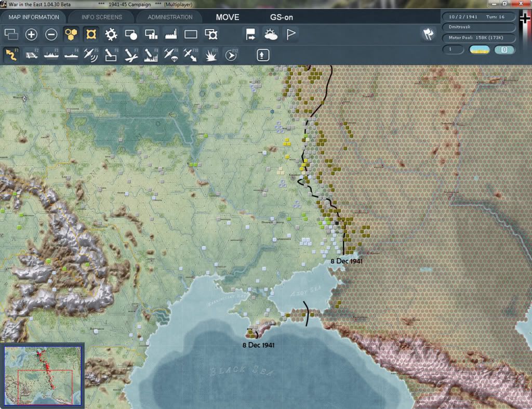Click the application icon in title bar
The image size is (532, 409).
(4, 4)
